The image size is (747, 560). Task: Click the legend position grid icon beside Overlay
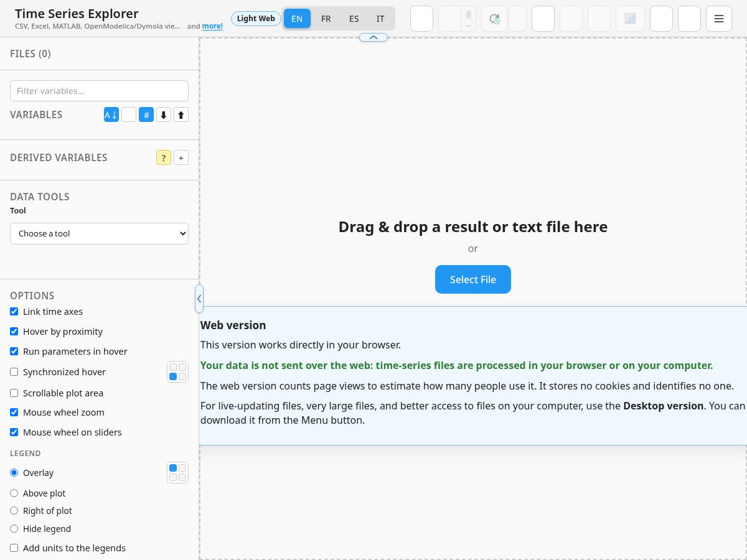pos(177,473)
